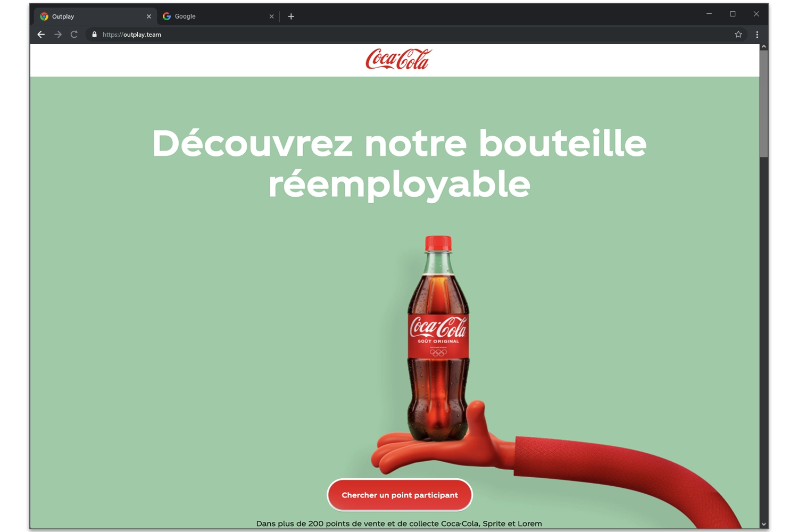Bookmark the page with the star icon
The image size is (798, 532).
[x=738, y=35]
